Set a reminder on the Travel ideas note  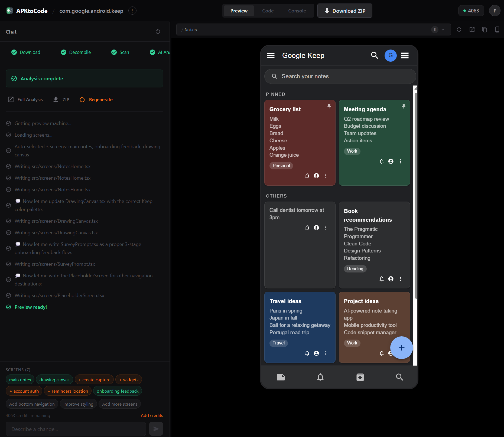tap(307, 353)
